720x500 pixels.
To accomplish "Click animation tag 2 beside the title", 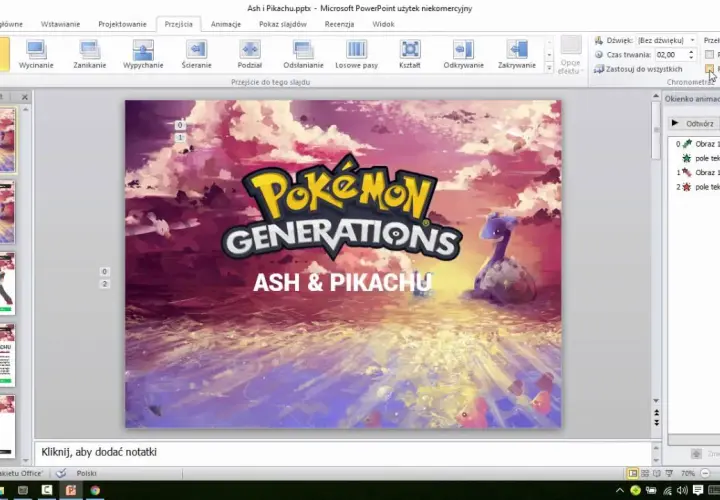I will [x=104, y=284].
